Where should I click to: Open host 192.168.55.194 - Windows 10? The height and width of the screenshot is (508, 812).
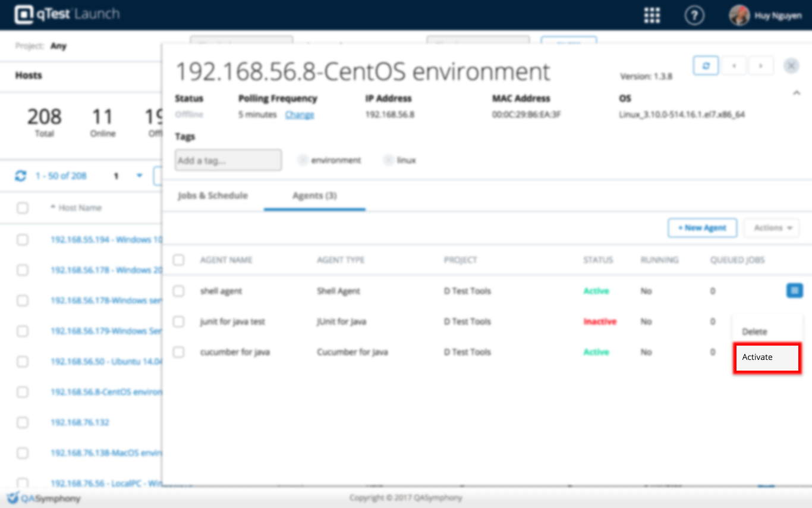[106, 240]
